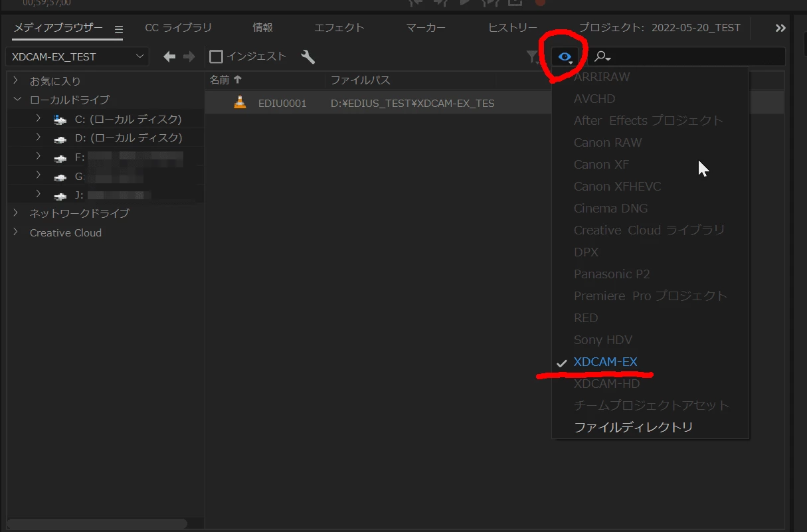Image resolution: width=807 pixels, height=532 pixels.
Task: Expand the お気に入り tree node
Action: 16,80
